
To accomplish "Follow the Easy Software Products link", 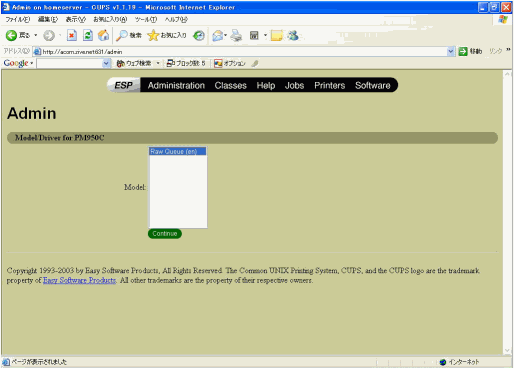I will tap(79, 280).
